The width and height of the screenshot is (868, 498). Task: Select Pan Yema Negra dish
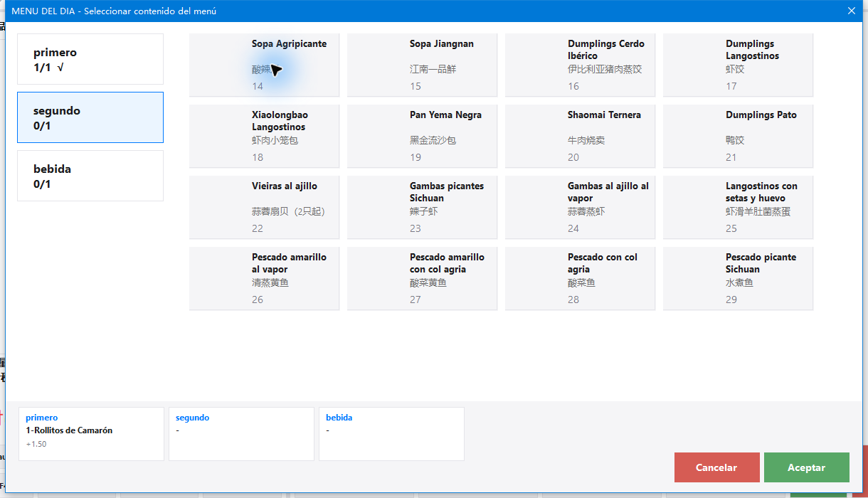(423, 136)
